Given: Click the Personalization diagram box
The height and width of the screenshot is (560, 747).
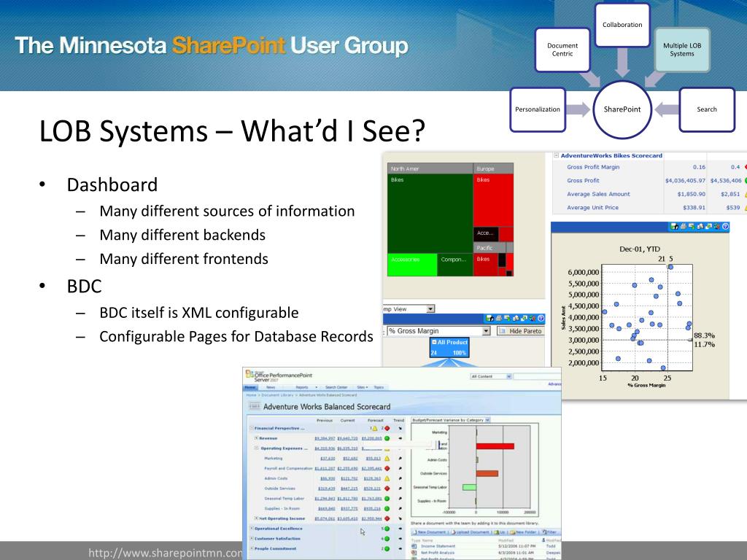Looking at the screenshot, I should point(538,109).
